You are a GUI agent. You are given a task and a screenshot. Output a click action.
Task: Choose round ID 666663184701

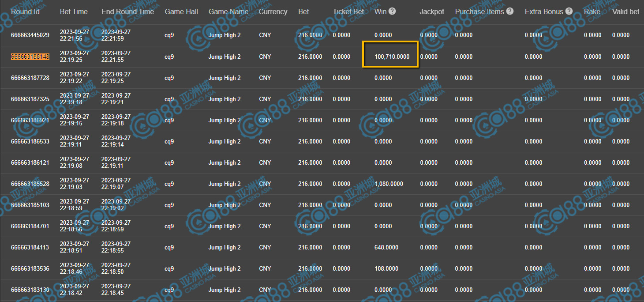click(x=30, y=226)
